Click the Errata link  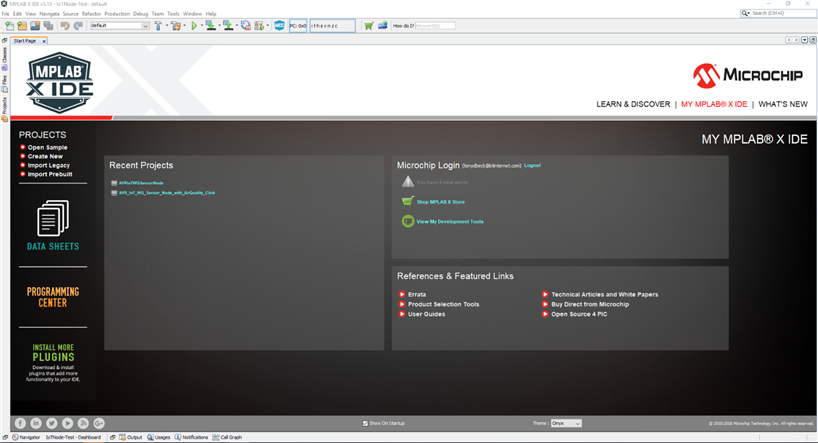coord(417,295)
